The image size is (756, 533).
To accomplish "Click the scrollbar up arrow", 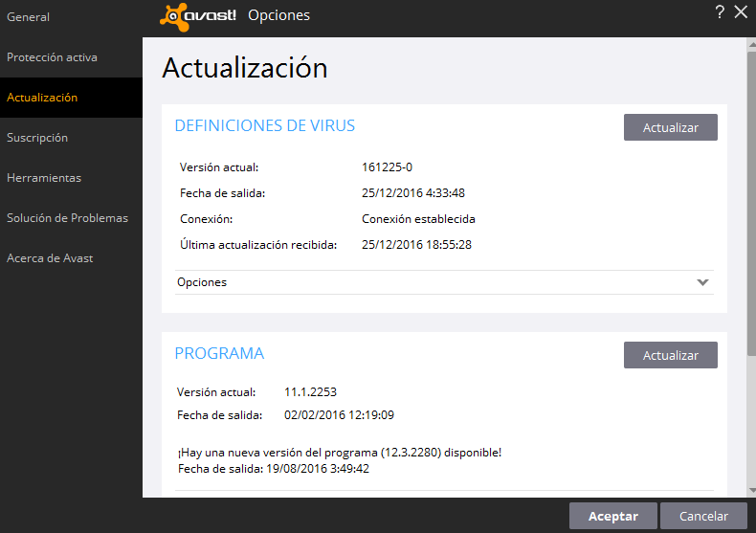I will click(751, 44).
